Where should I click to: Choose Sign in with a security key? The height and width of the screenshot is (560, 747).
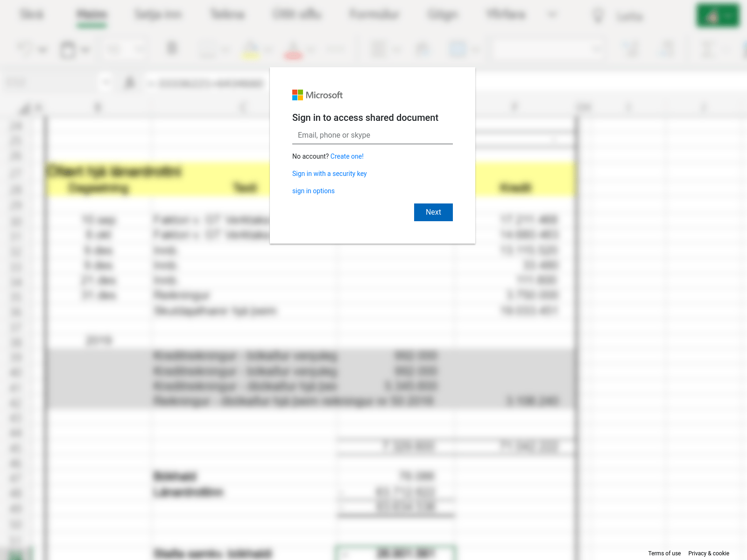click(330, 174)
